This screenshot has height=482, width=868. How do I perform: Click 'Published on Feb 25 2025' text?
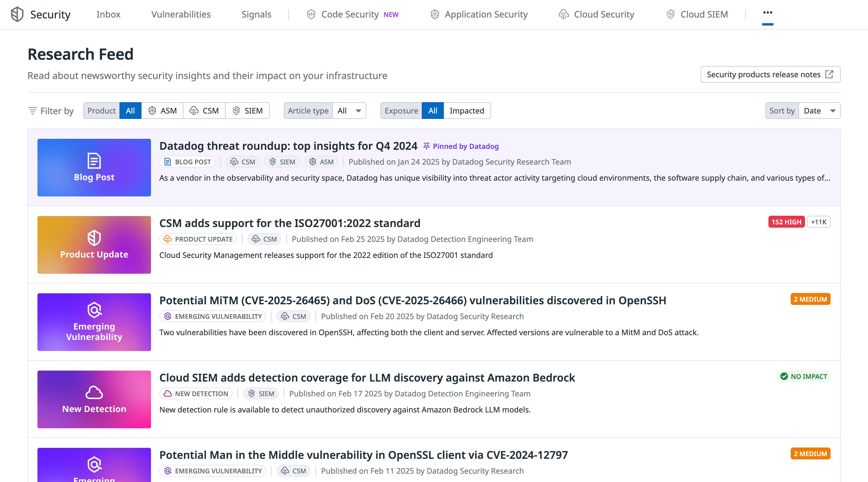pos(338,239)
